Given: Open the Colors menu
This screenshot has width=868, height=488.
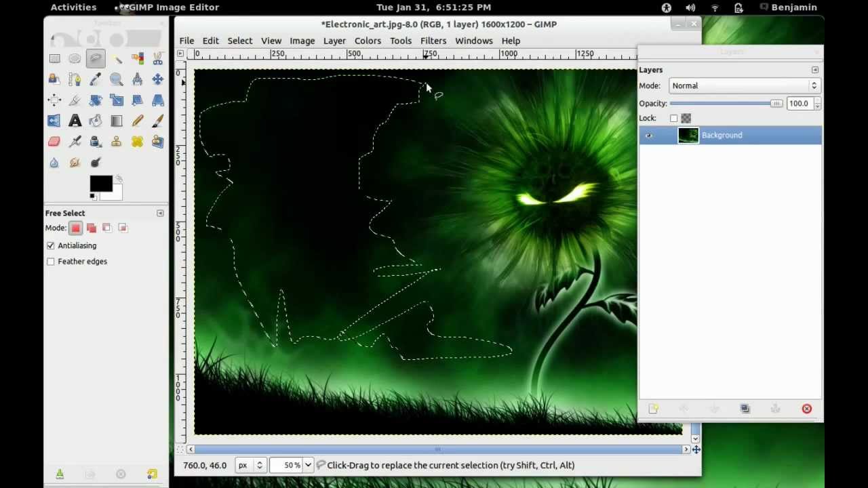Looking at the screenshot, I should pyautogui.click(x=368, y=41).
